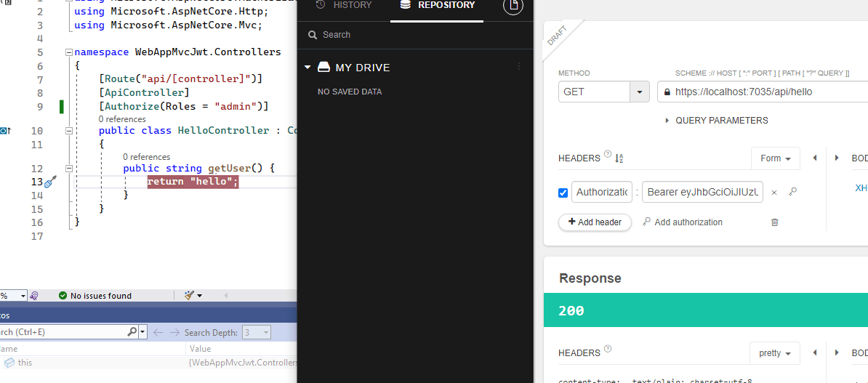Click right arrow before request BODY section
868x383 pixels.
837,158
